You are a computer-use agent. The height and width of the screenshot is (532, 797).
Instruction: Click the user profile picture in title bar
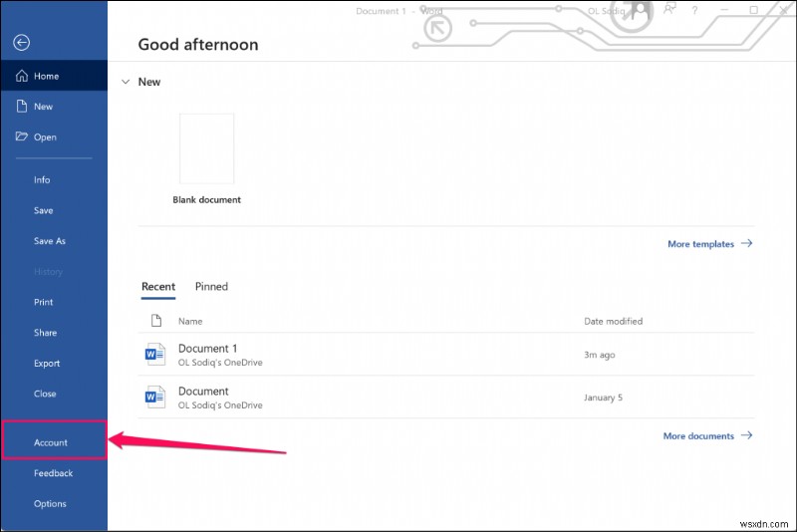(x=641, y=11)
